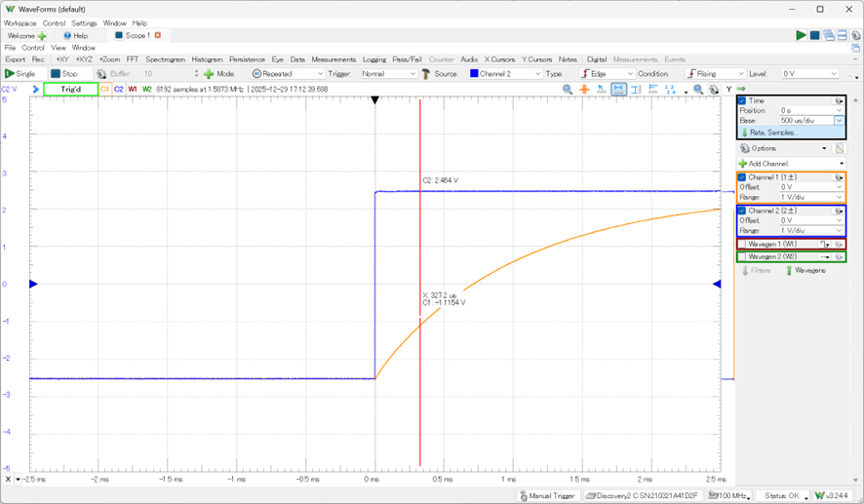The width and height of the screenshot is (864, 504).
Task: Click the hammer icon beside Trigger mode
Action: 425,73
